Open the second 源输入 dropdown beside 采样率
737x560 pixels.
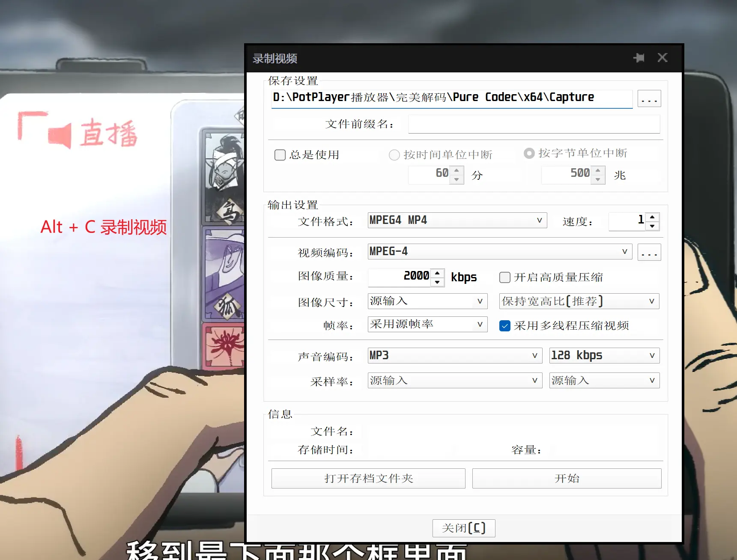[x=604, y=380]
